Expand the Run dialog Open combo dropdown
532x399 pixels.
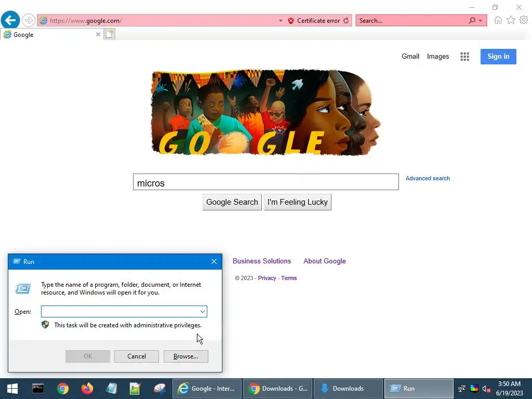(x=202, y=312)
